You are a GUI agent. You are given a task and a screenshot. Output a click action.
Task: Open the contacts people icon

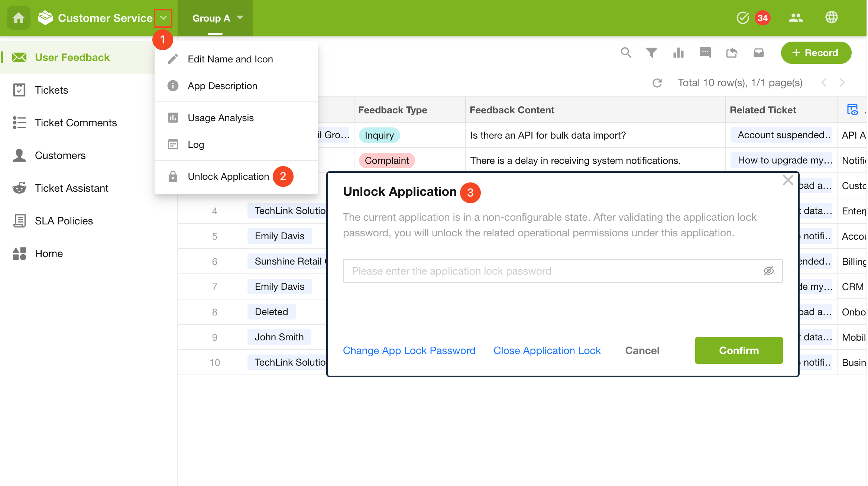click(x=796, y=18)
